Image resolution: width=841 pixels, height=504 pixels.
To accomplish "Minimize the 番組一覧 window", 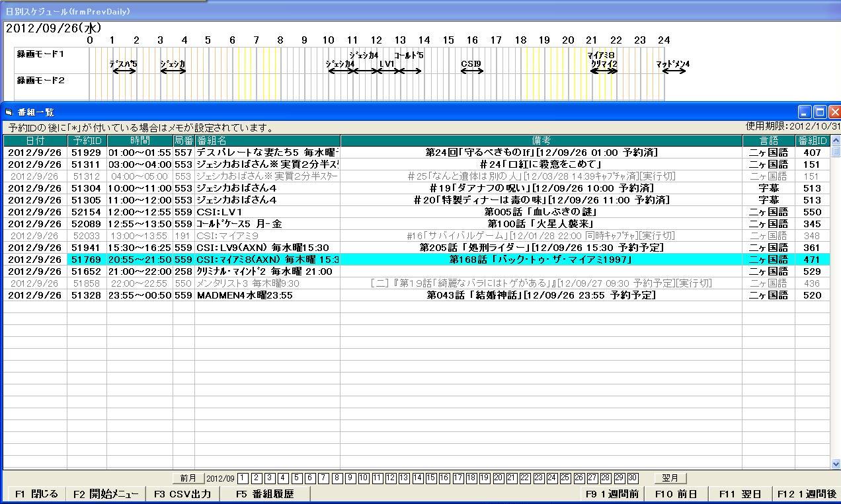I will [805, 112].
